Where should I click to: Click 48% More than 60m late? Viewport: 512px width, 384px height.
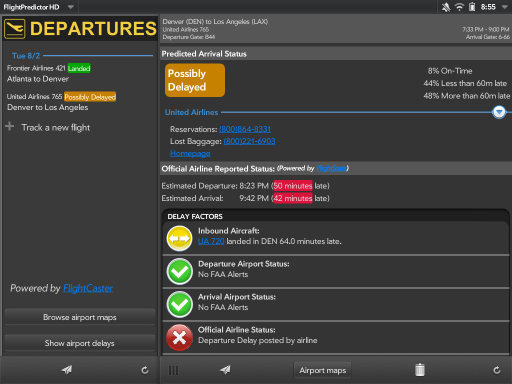[467, 96]
